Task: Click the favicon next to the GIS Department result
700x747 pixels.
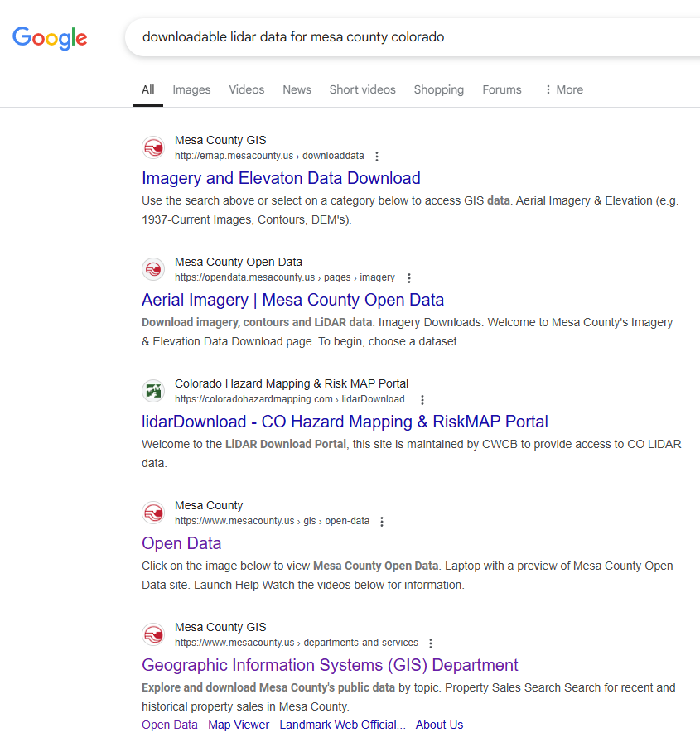Action: (x=153, y=634)
